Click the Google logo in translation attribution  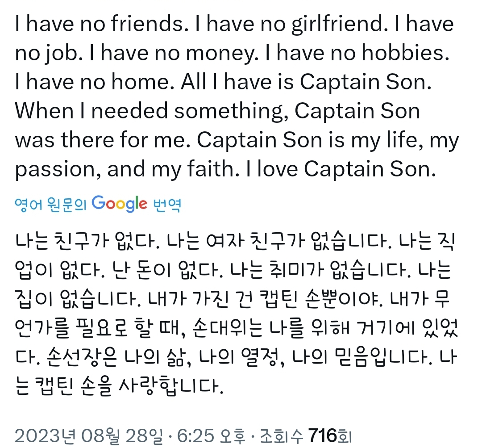[119, 204]
